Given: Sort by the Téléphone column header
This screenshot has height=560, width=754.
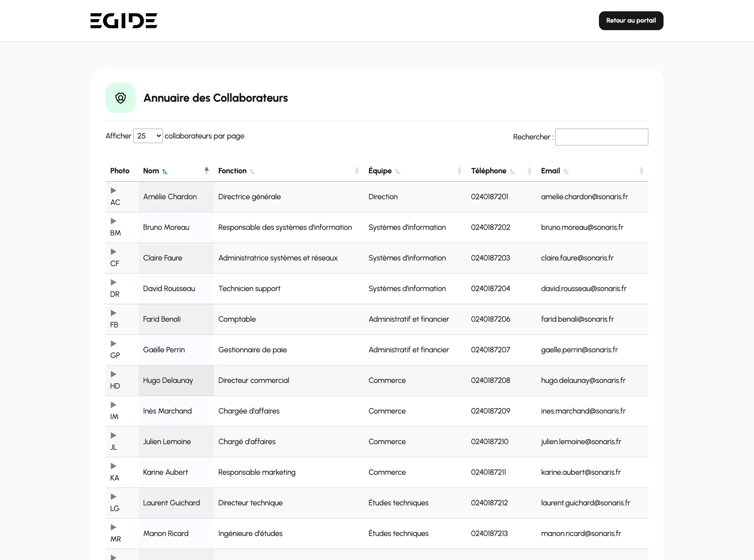Looking at the screenshot, I should tap(501, 171).
